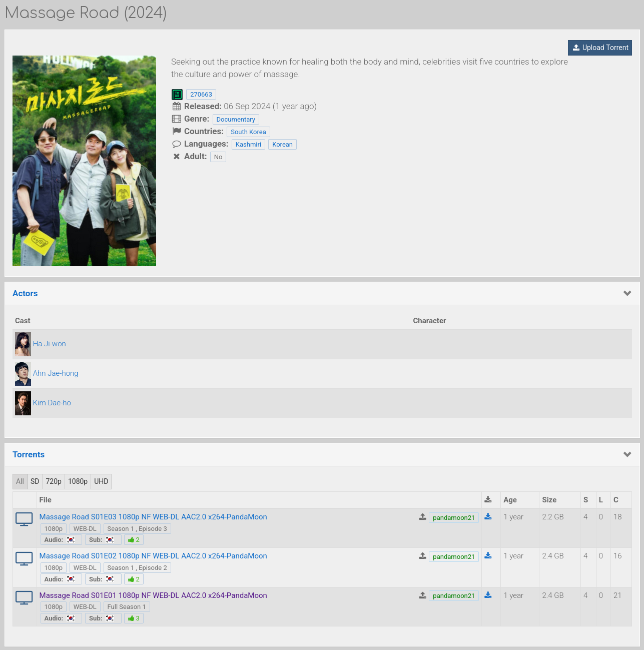
Task: Filter torrents by UHD
Action: coord(101,481)
